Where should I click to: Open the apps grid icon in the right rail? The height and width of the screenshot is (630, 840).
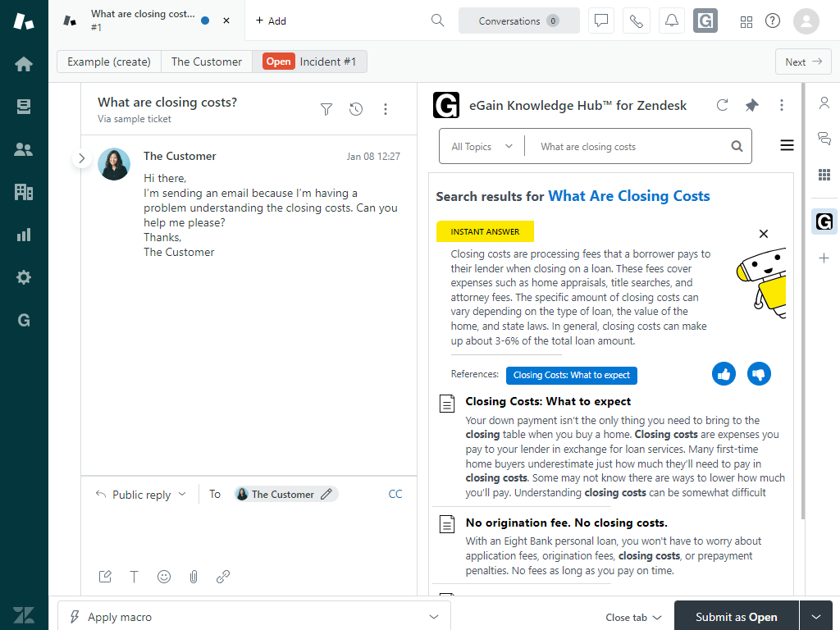[824, 175]
